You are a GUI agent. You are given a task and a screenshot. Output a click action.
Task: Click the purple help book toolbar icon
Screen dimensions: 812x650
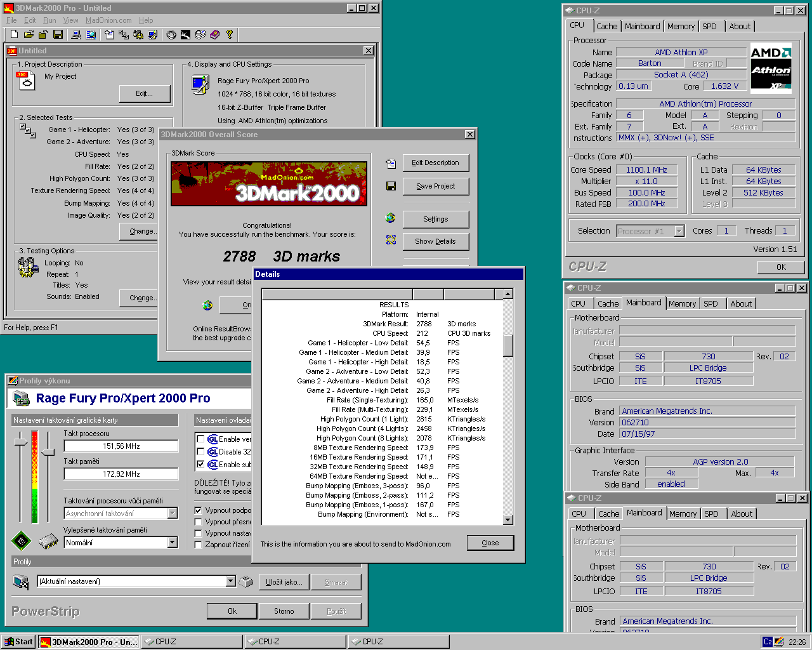click(214, 34)
